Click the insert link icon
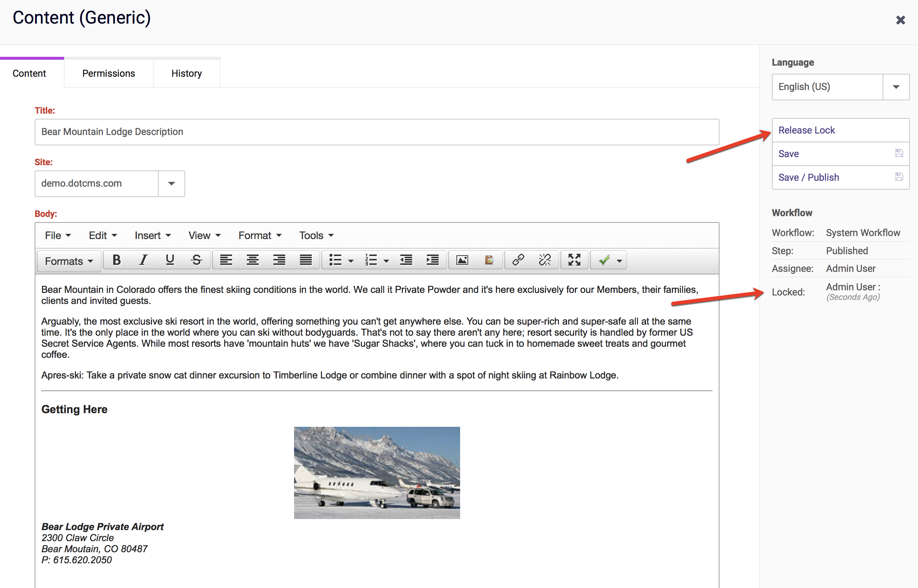Screen dimensions: 918x588 (x=518, y=260)
